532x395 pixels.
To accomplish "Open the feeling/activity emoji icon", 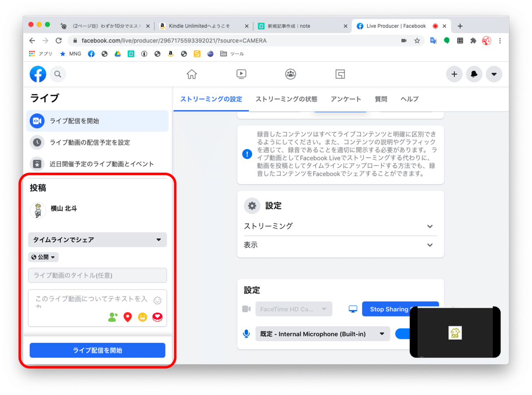I will 142,317.
